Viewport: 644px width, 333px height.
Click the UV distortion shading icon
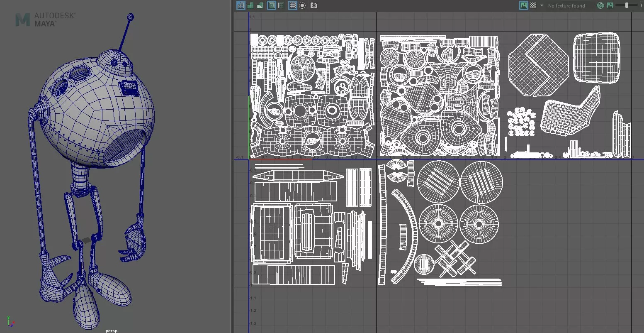(260, 5)
